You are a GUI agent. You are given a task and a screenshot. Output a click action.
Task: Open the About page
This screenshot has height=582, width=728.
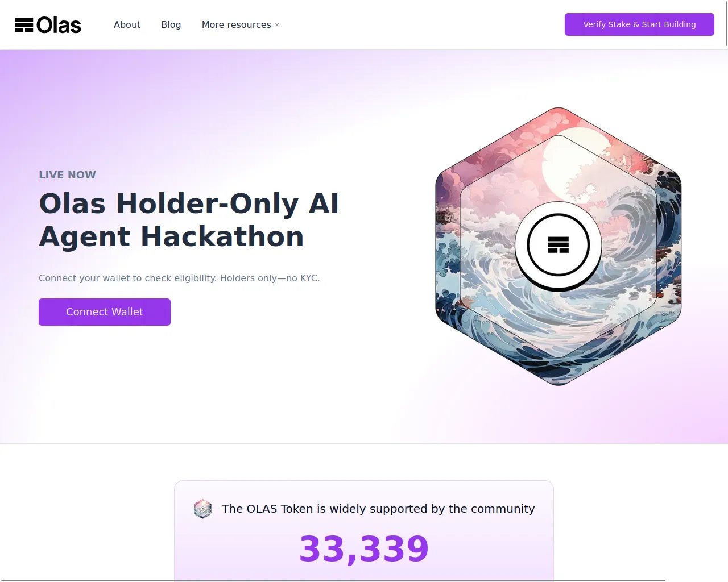point(127,24)
